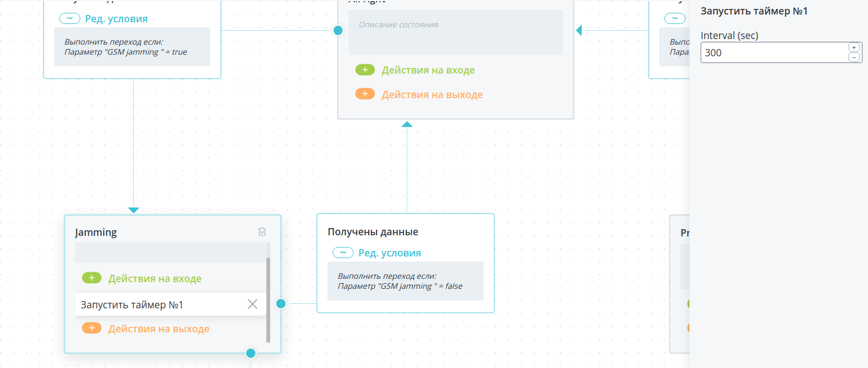Image resolution: width=868 pixels, height=368 pixels.
Task: Add exit action in Jamming state
Action: [x=91, y=328]
